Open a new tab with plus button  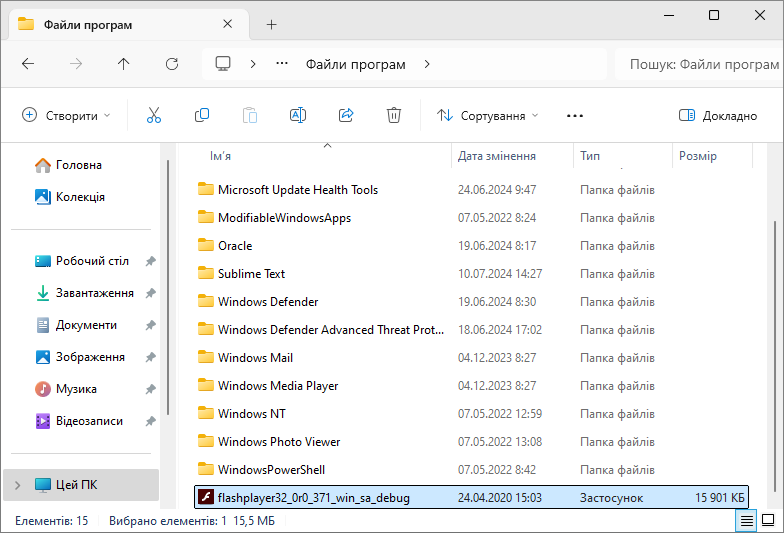(x=272, y=24)
